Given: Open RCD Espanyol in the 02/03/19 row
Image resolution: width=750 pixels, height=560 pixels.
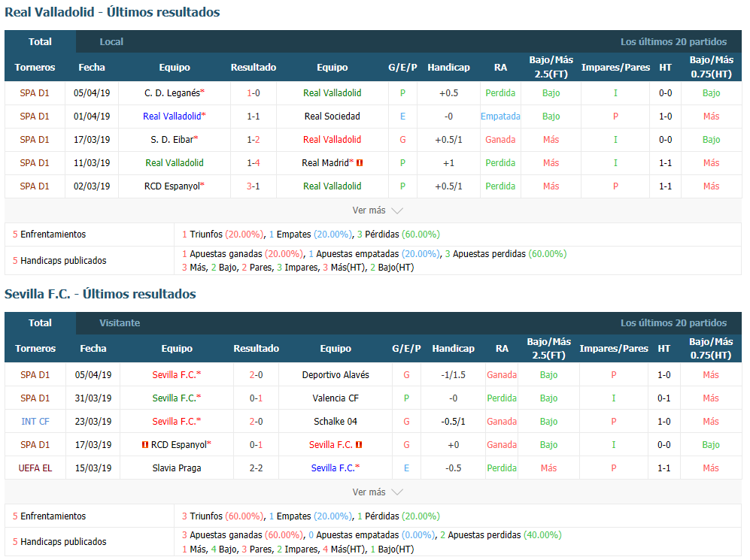Looking at the screenshot, I should [x=172, y=186].
